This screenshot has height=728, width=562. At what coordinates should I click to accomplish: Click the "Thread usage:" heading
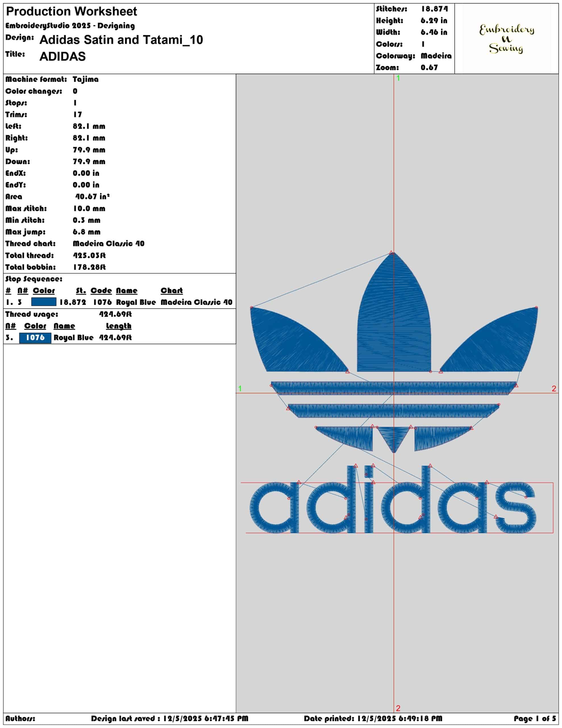click(32, 314)
